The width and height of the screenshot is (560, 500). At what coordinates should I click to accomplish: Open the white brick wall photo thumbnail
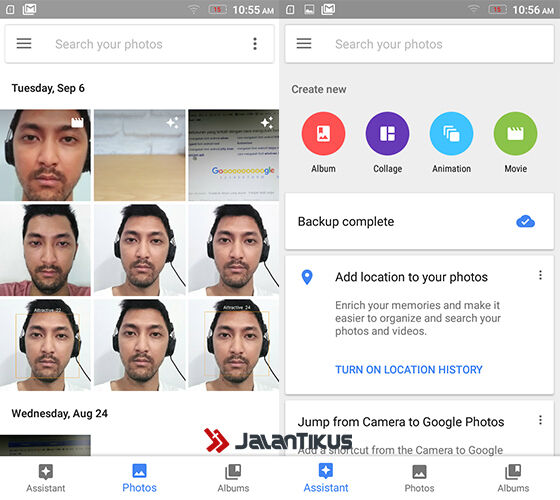[140, 155]
